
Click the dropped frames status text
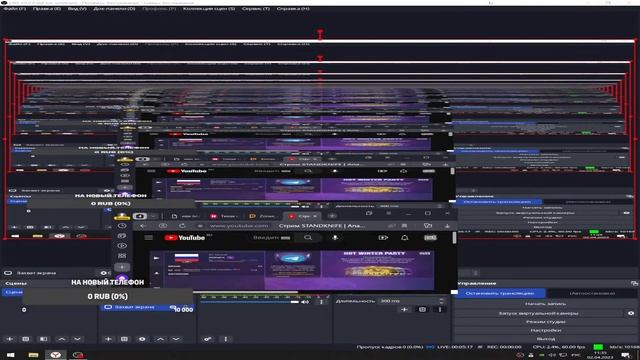[x=389, y=347]
